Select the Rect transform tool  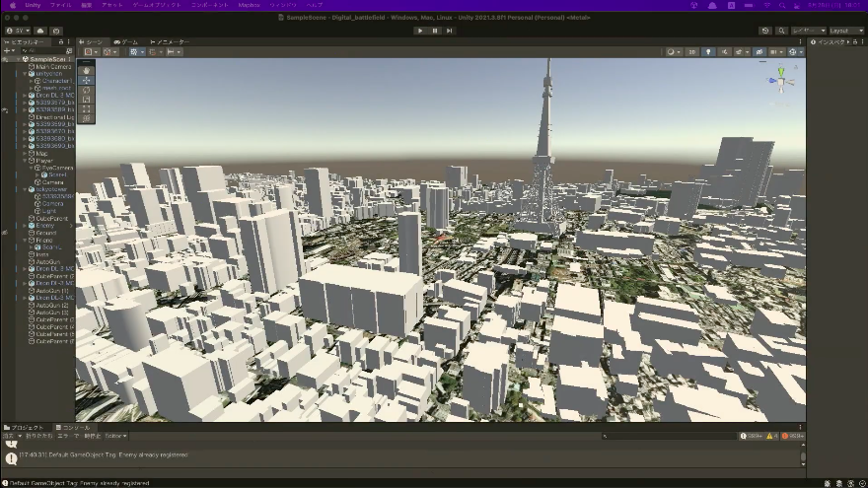click(x=87, y=108)
